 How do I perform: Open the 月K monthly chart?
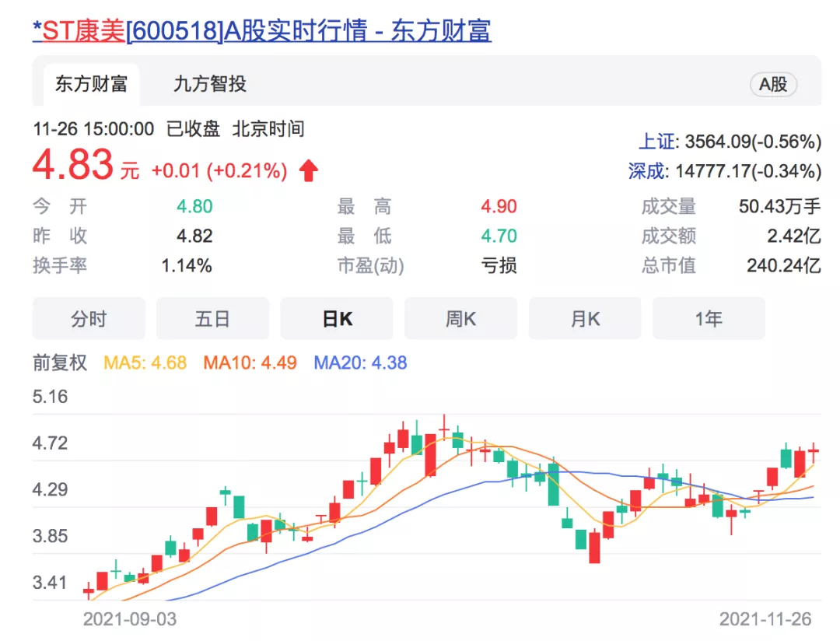(x=585, y=319)
